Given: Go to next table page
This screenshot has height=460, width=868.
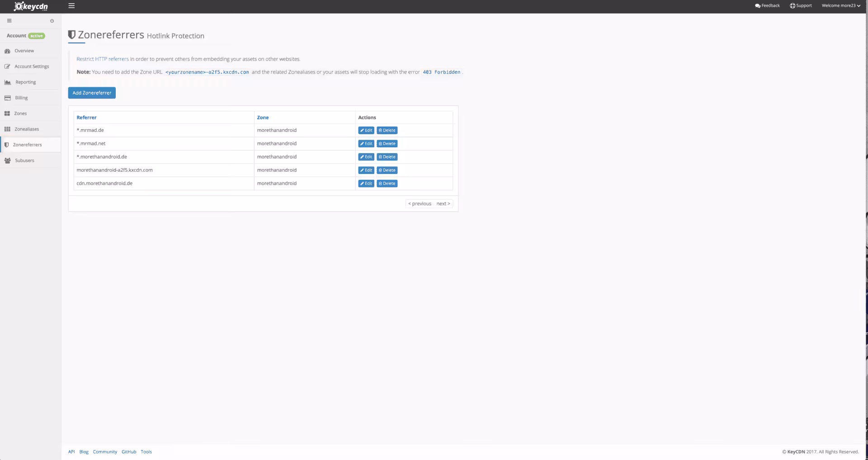Looking at the screenshot, I should pos(443,204).
